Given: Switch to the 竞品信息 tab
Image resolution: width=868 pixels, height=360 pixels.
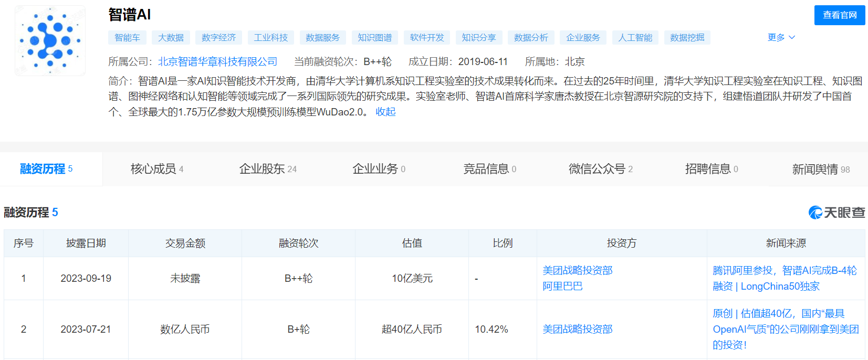Looking at the screenshot, I should pyautogui.click(x=489, y=169).
